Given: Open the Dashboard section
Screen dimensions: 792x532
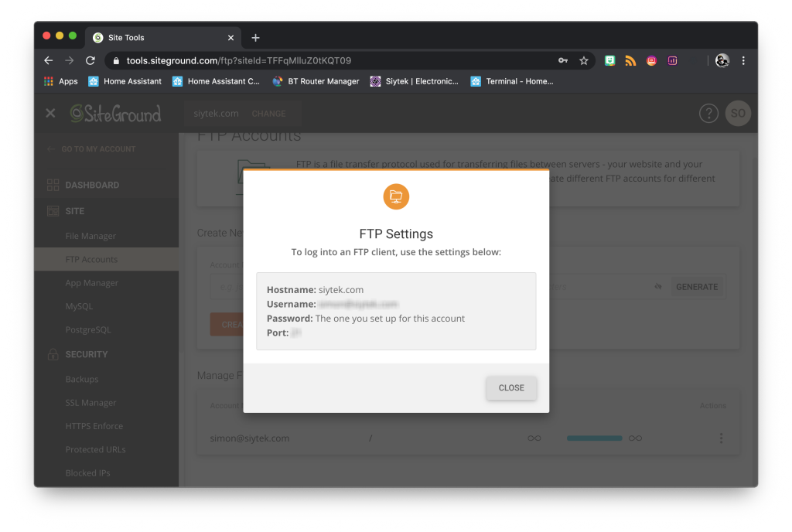Looking at the screenshot, I should 92,186.
